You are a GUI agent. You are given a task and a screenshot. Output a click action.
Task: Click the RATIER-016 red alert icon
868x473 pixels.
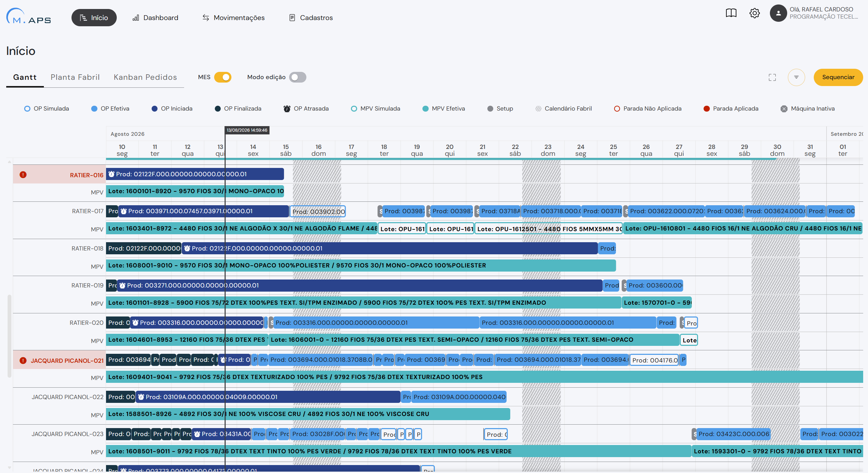coord(23,175)
